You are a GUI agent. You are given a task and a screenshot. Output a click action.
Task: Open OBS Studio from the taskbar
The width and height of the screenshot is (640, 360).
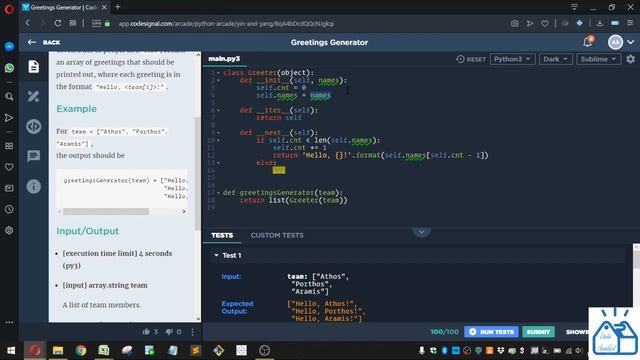click(x=264, y=350)
